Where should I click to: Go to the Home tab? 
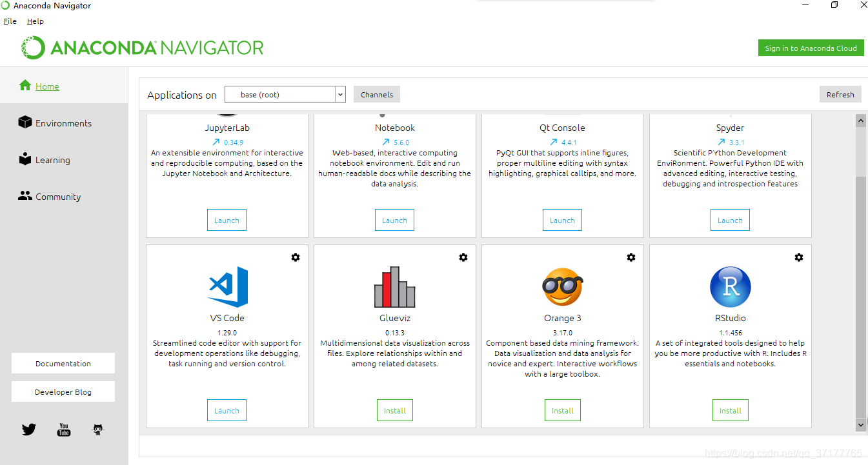pos(64,85)
